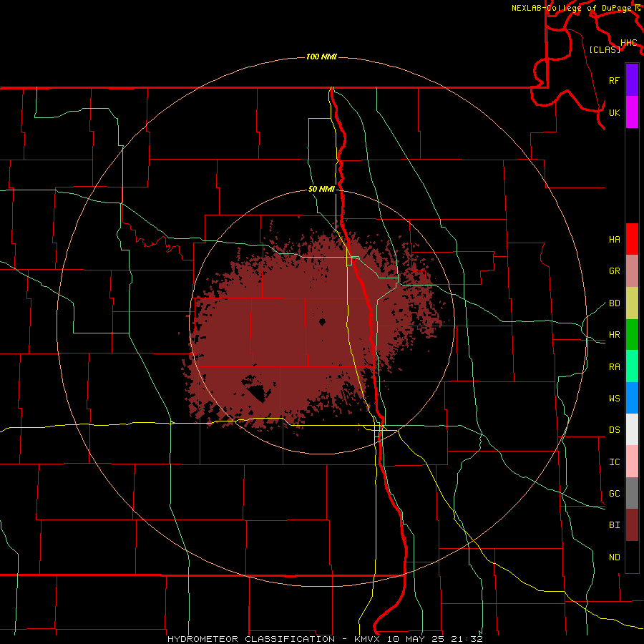The image size is (644, 644).
Task: Click the RA light green legend swatch
Action: [x=632, y=366]
